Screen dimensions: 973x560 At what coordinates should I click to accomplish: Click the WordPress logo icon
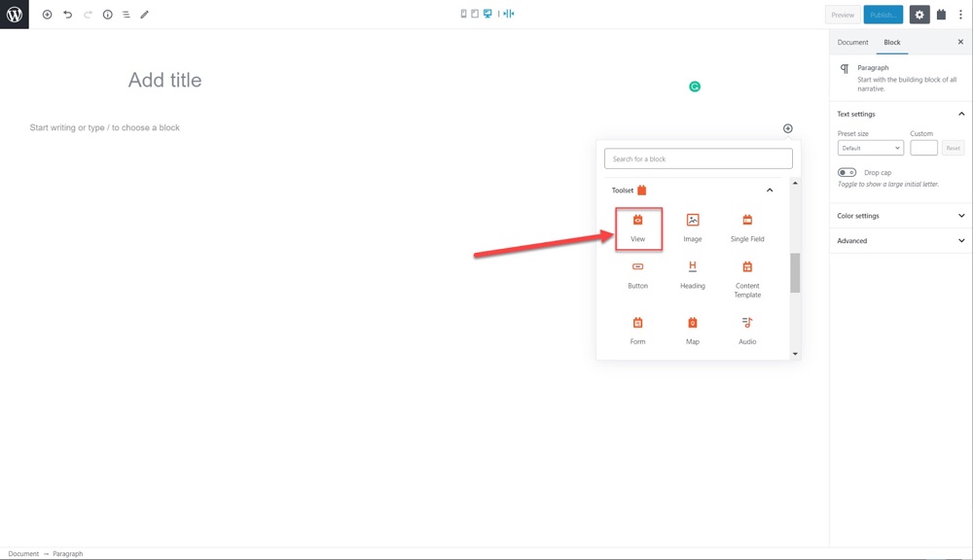[15, 15]
